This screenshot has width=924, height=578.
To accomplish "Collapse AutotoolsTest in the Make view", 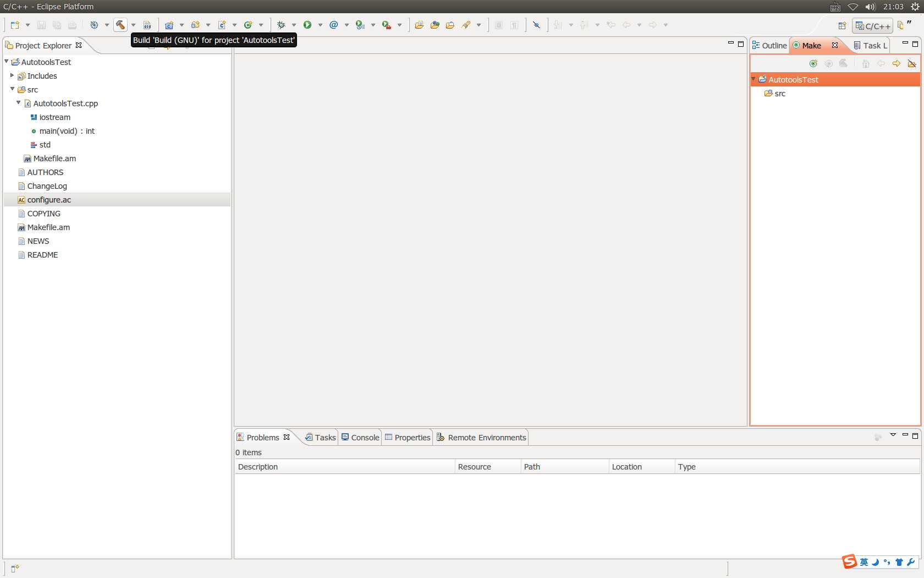I will pyautogui.click(x=754, y=79).
